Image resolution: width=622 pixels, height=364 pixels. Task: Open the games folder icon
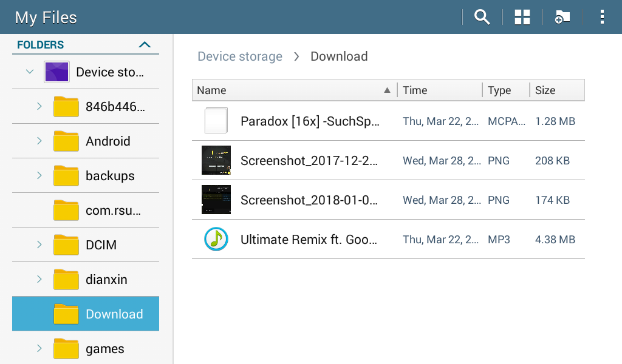(x=66, y=348)
